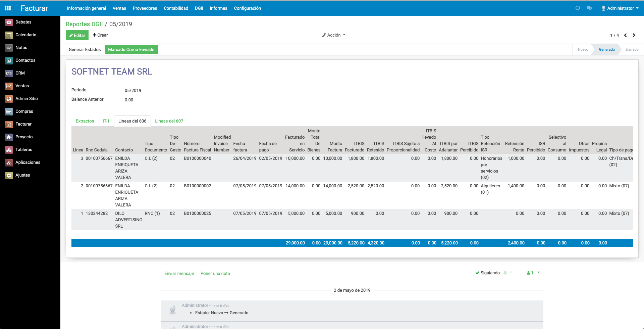Open the Ventas sidebar app icon
Image resolution: width=644 pixels, height=329 pixels.
click(x=9, y=86)
